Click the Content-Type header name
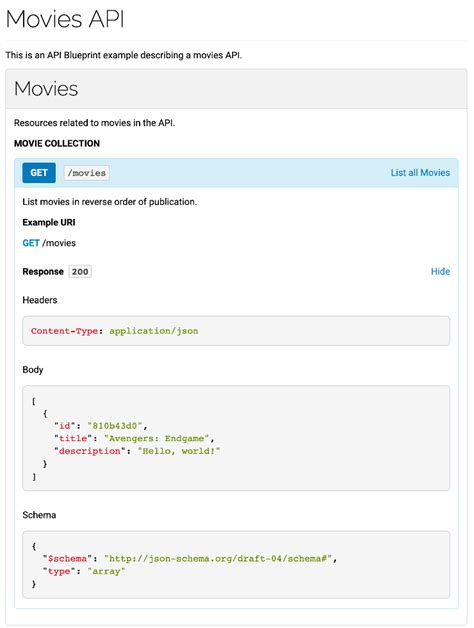Screen dimensions: 474x628 pos(65,331)
